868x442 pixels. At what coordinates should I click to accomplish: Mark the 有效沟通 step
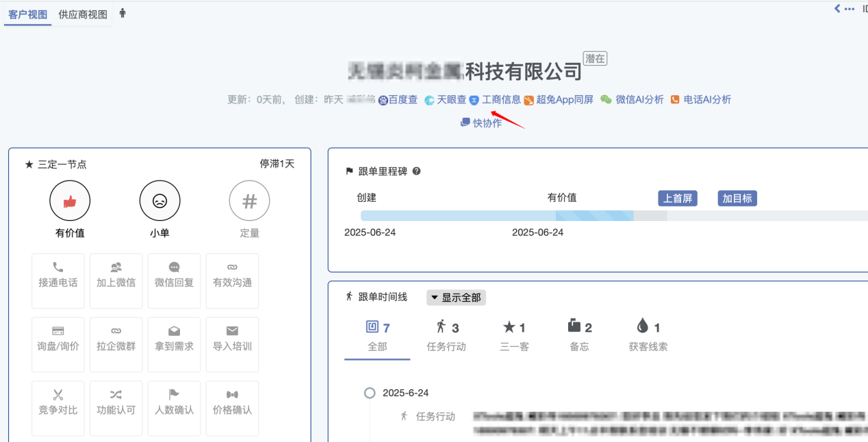point(233,281)
